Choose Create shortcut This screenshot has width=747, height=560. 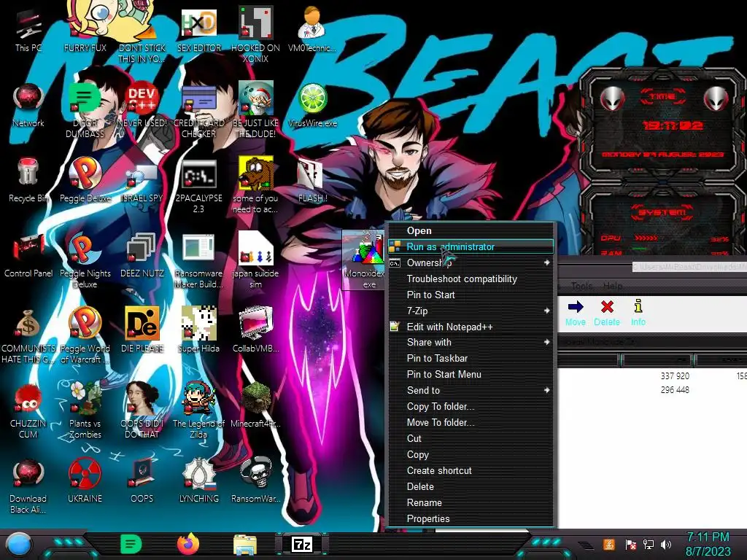[x=471, y=470]
